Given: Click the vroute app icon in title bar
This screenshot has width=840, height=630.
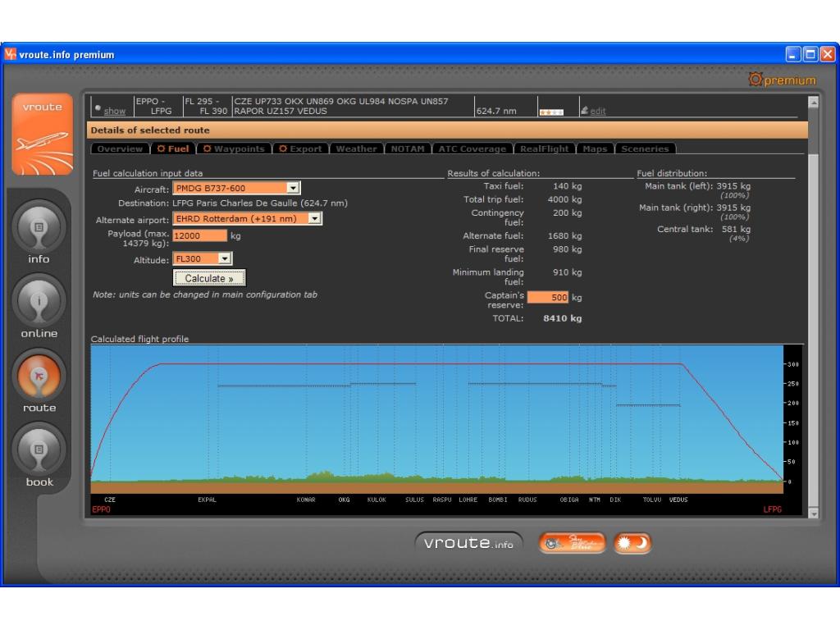Looking at the screenshot, I should (10, 54).
